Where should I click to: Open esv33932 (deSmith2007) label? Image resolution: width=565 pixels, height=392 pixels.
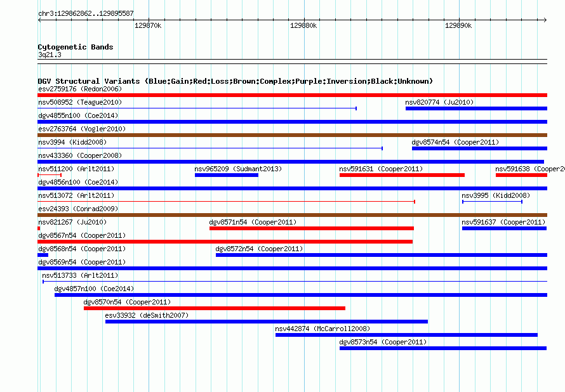(147, 315)
